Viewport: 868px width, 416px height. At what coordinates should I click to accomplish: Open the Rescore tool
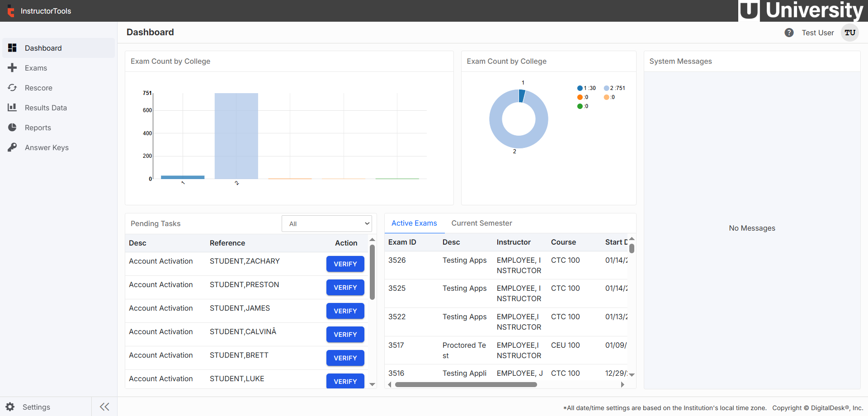38,88
